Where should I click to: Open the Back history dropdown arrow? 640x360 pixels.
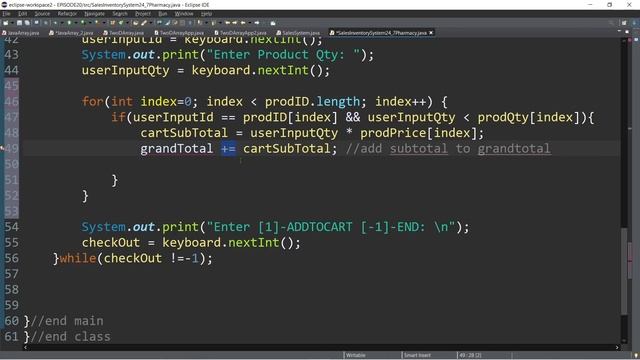[x=250, y=23]
